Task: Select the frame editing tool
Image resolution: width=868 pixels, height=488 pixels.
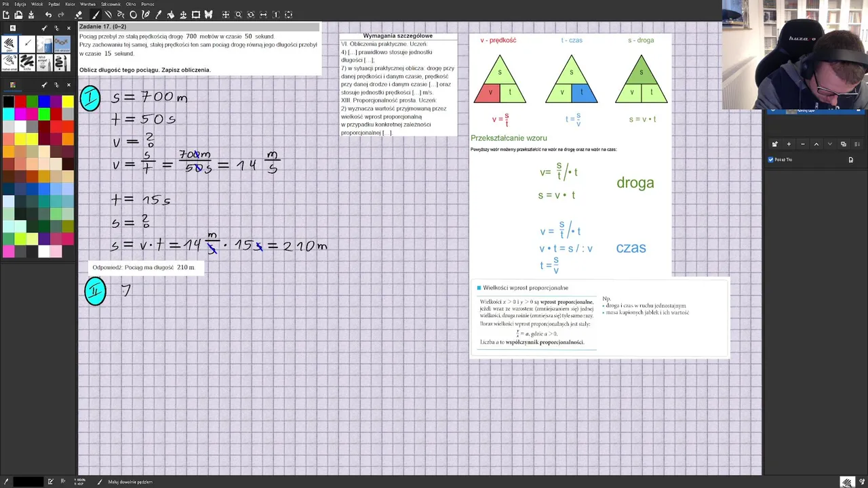Action: point(196,15)
